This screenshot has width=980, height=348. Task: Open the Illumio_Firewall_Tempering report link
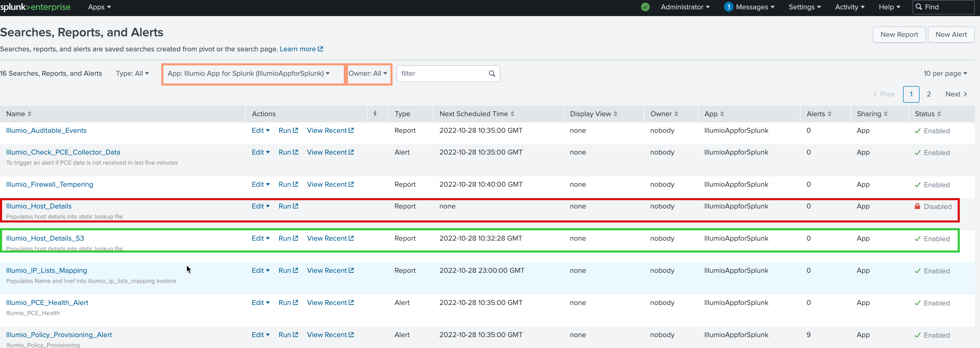click(50, 184)
